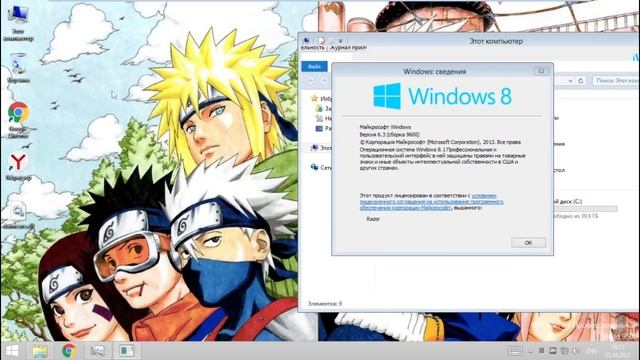The image size is (640, 360).
Task: Select the Yandex browser desktop icon
Action: click(x=18, y=167)
